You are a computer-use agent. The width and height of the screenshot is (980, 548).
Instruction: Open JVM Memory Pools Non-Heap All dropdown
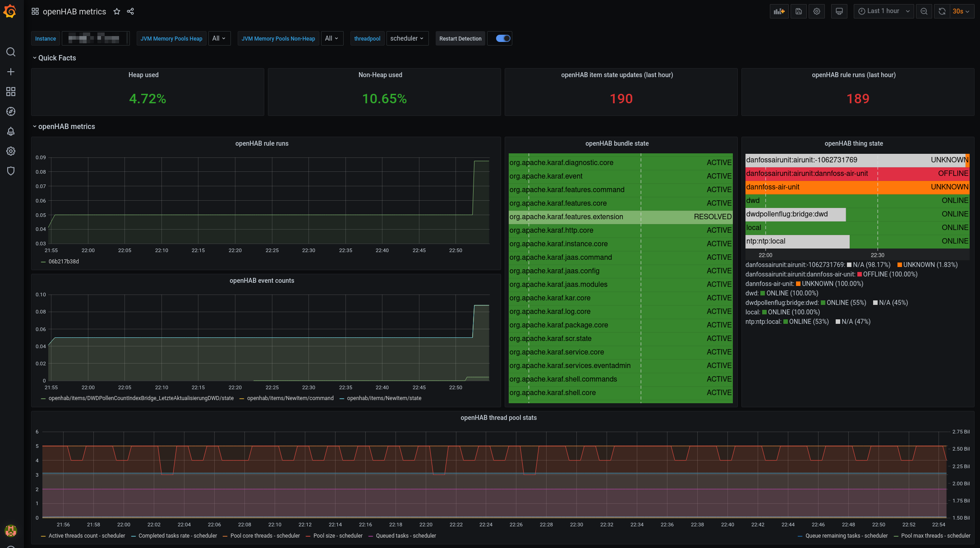(332, 38)
